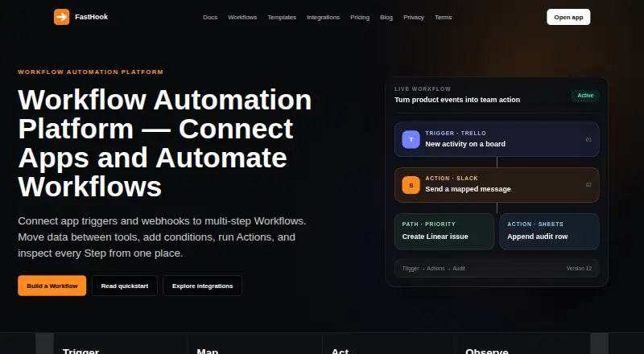This screenshot has width=644, height=354.
Task: Click the 'New activity on a board' text
Action: (465, 144)
